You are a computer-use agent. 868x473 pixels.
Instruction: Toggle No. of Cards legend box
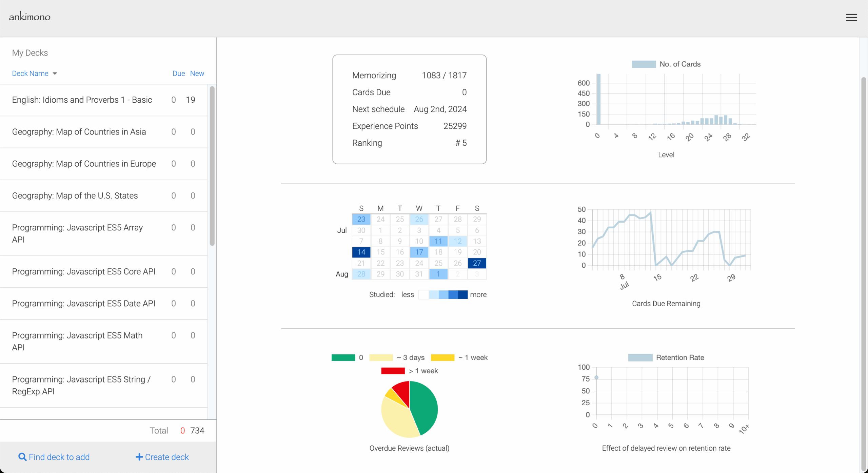pyautogui.click(x=644, y=64)
